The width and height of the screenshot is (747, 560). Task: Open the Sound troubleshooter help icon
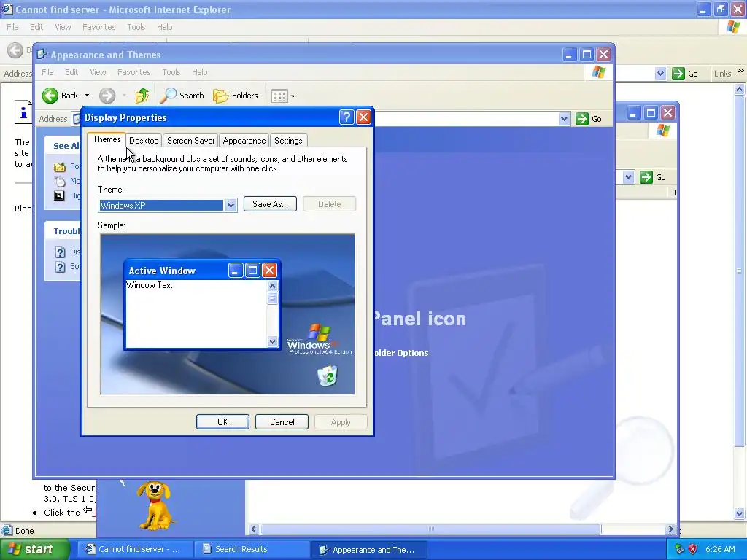60,267
